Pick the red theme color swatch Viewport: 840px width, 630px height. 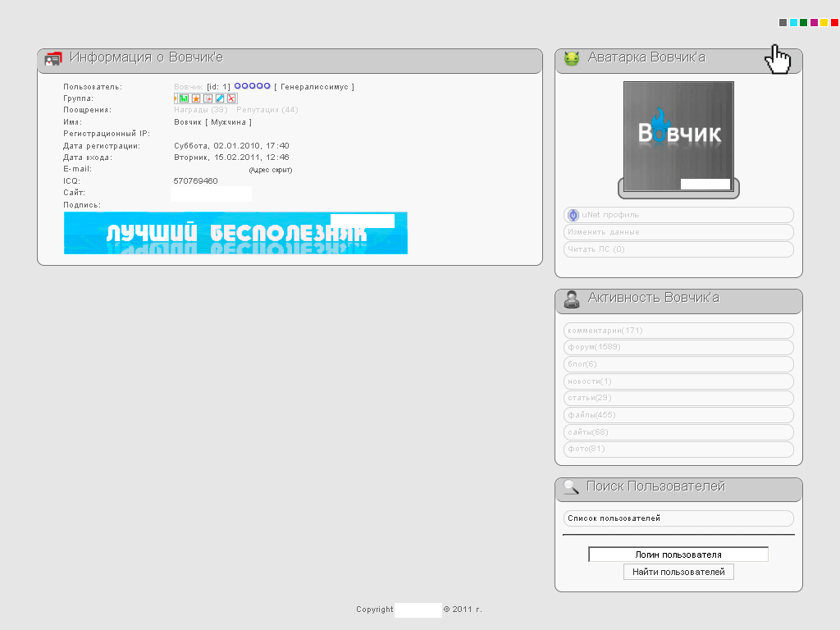834,22
